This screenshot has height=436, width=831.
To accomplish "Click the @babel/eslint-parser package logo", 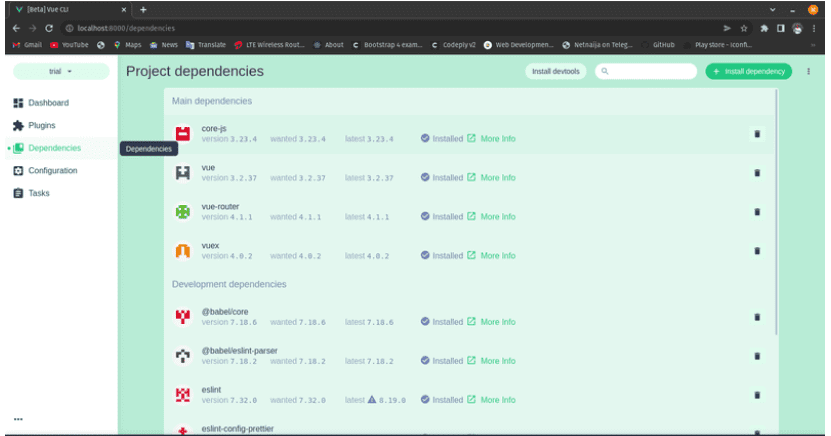I will tap(183, 356).
